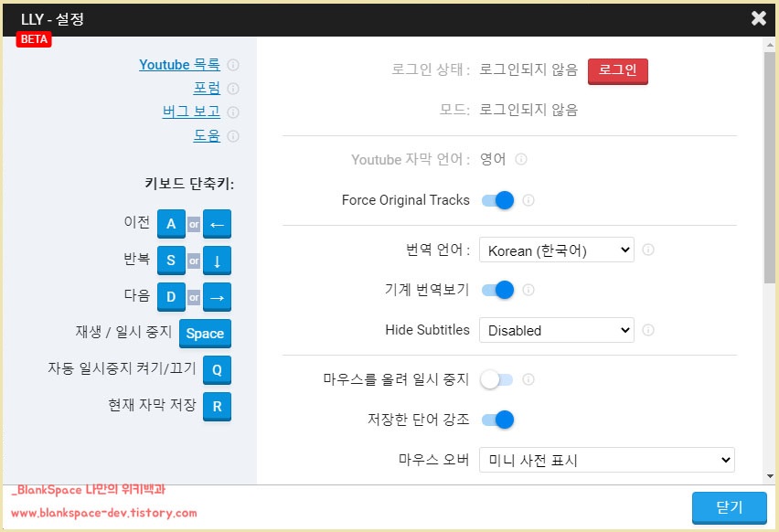Click the settings vertical scrollbar thumb
This screenshot has height=532, width=779.
coord(770,166)
